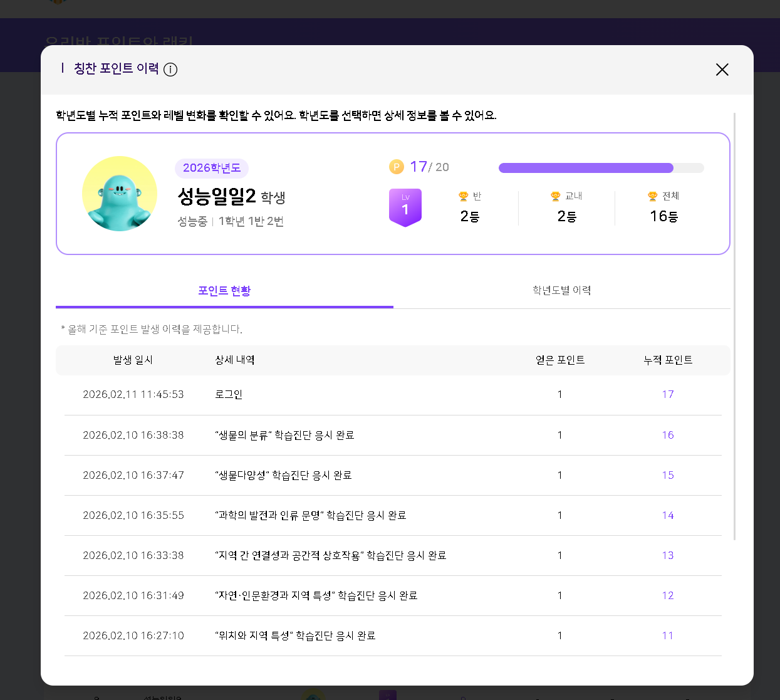Click the 발생 일시 column header
Viewport: 780px width, 700px height.
point(133,360)
